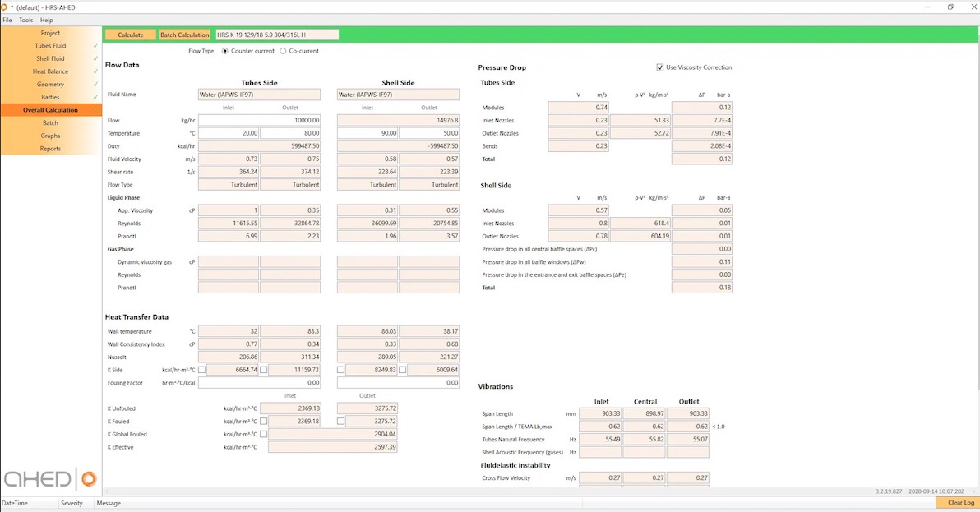
Task: Toggle checkbox beside K Side 8249.83
Action: point(340,370)
